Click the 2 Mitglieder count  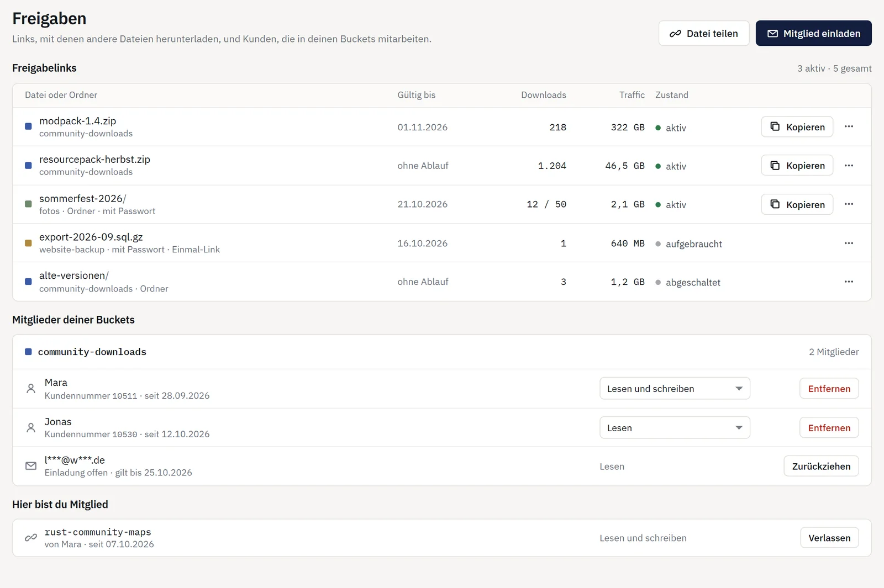[834, 352]
